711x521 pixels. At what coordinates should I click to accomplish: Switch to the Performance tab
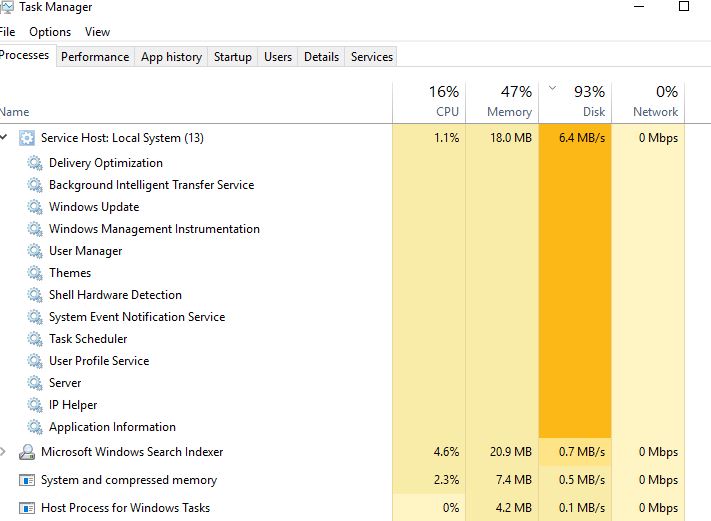(x=95, y=57)
